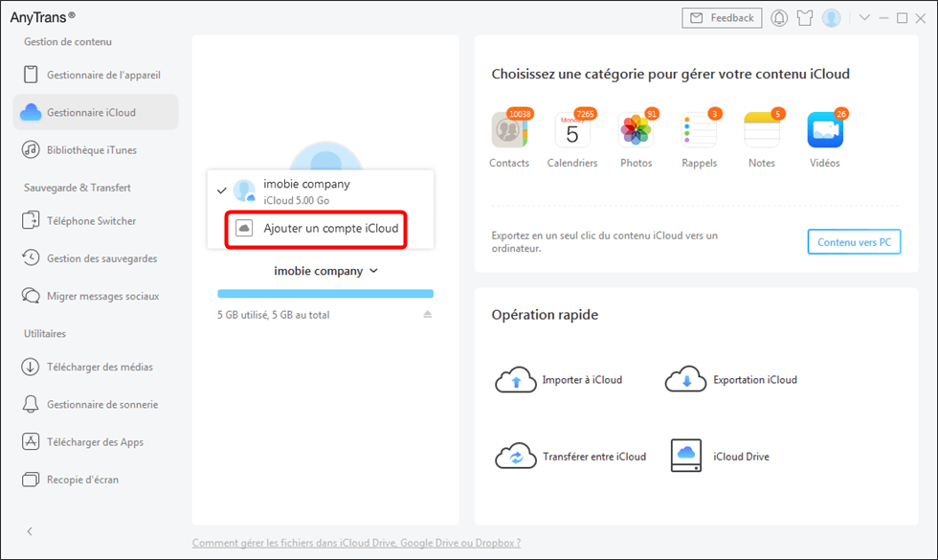
Task: Click the Rappels icon
Action: 699,130
